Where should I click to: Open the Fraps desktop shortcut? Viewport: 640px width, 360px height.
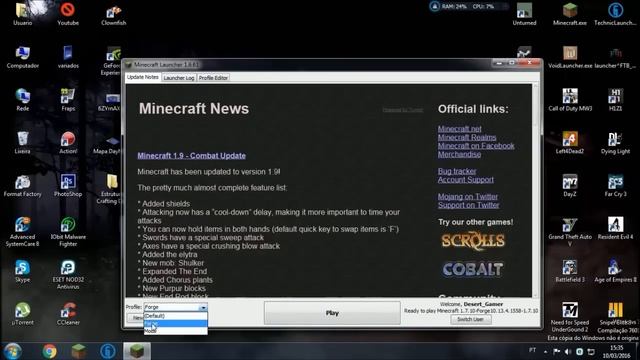coord(68,100)
